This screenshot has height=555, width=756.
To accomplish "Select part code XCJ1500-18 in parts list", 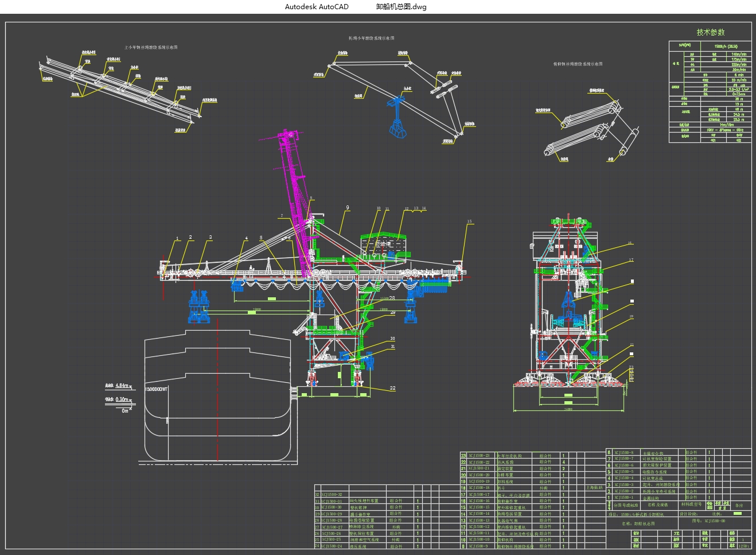I will (x=479, y=488).
